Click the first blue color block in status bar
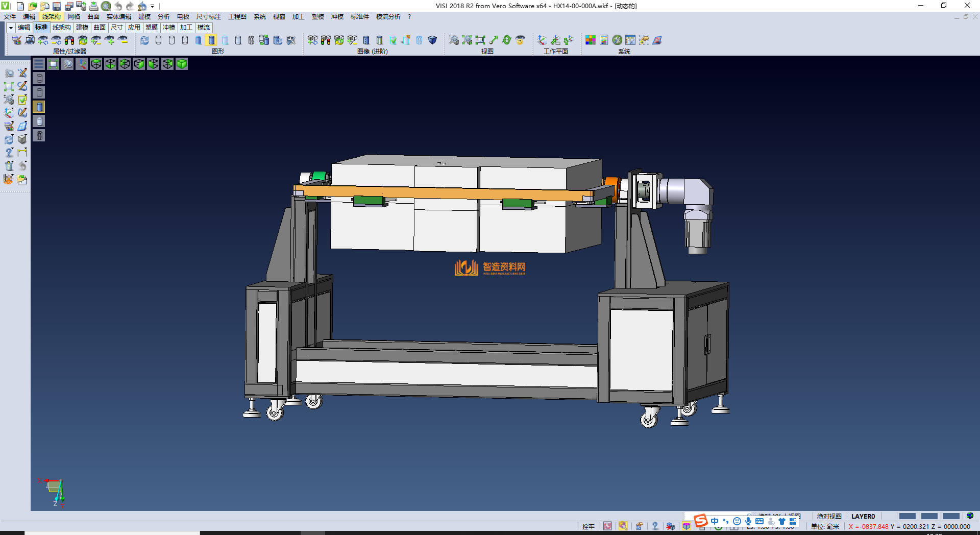 [x=907, y=516]
